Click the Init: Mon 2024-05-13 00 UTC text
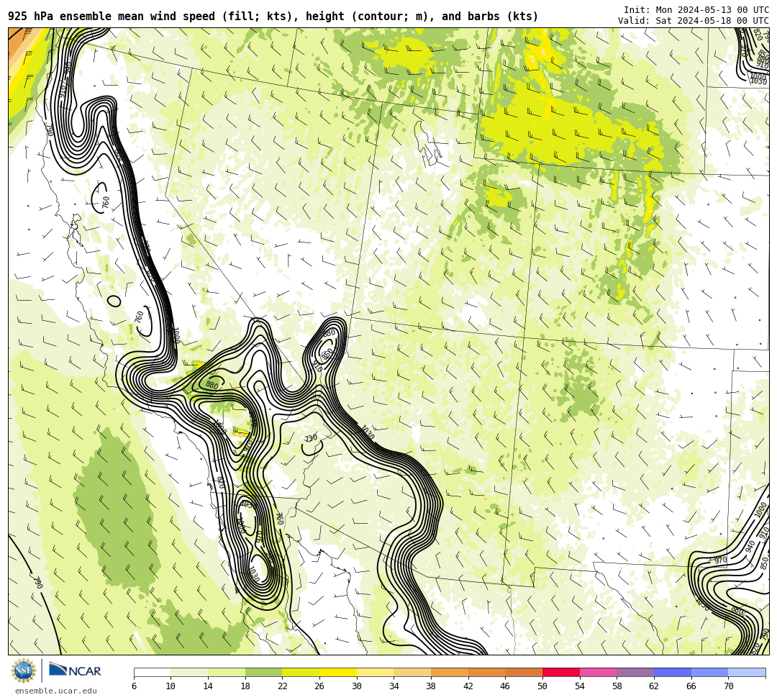Screen dimensions: 777x700 (x=696, y=10)
